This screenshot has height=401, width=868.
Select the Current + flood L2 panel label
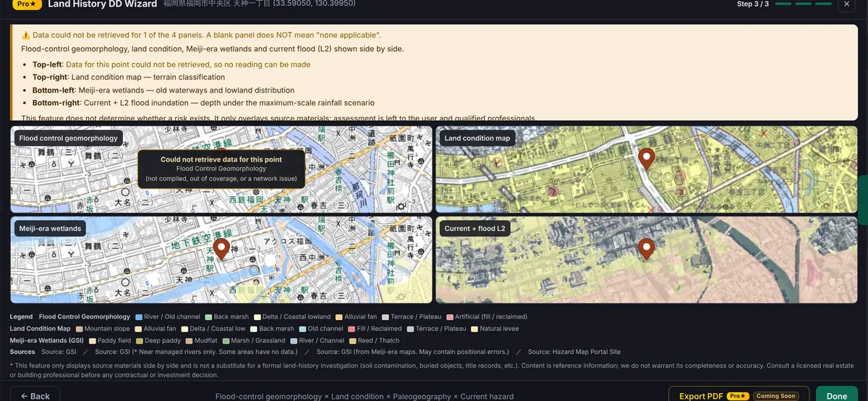tap(475, 228)
